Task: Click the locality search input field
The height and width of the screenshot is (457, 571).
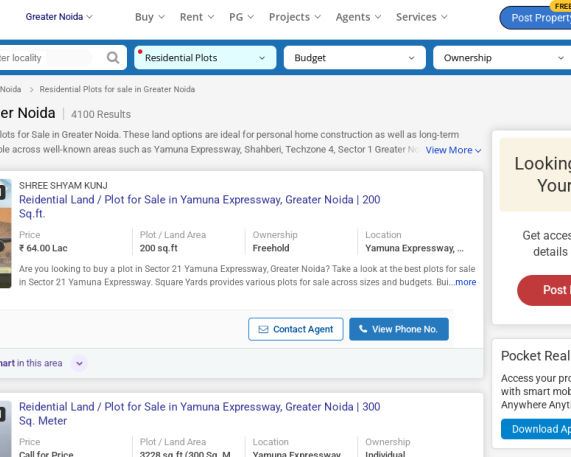Action: click(x=46, y=58)
